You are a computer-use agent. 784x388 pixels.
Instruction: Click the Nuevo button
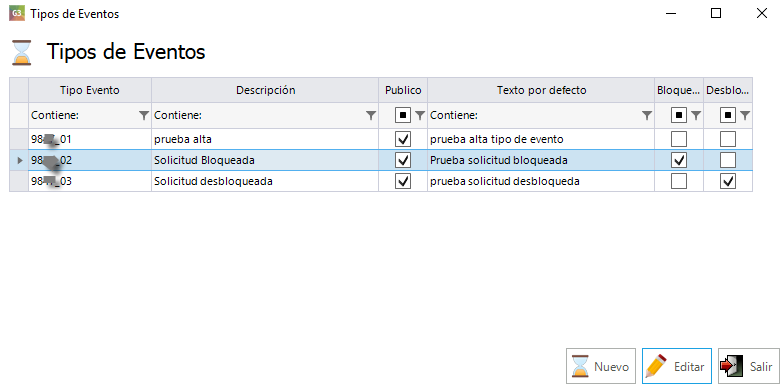click(x=601, y=366)
